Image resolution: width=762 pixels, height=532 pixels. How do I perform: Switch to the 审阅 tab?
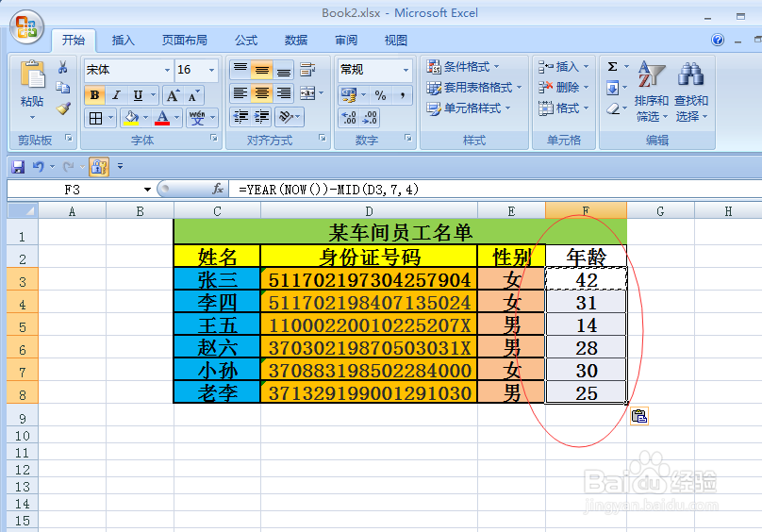346,41
